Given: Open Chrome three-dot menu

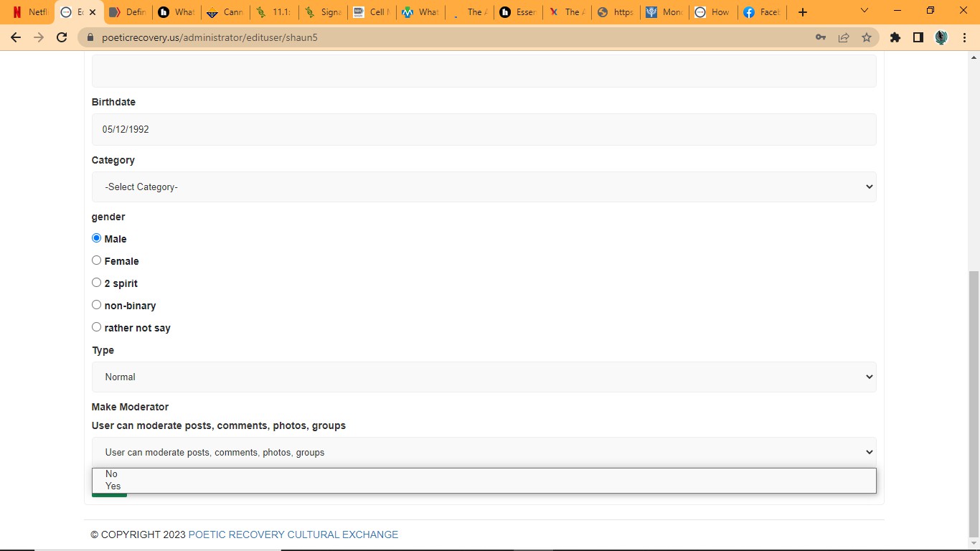Looking at the screenshot, I should click(964, 37).
